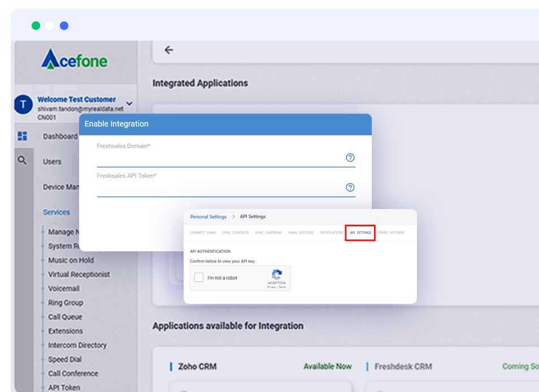
Task: Select Virtual Receptionist in Services list
Action: tap(79, 274)
